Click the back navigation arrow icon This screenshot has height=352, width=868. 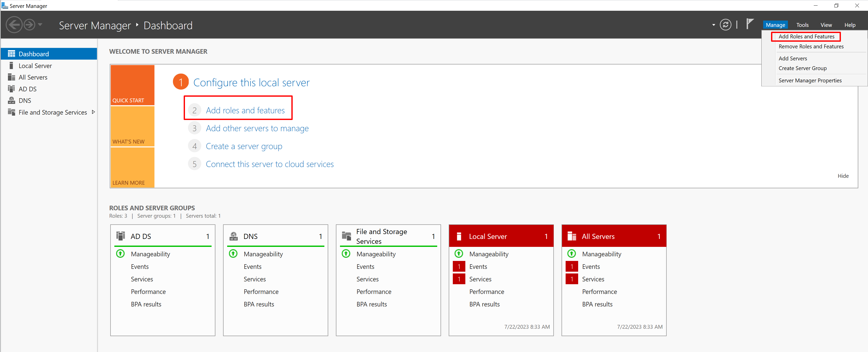(14, 25)
